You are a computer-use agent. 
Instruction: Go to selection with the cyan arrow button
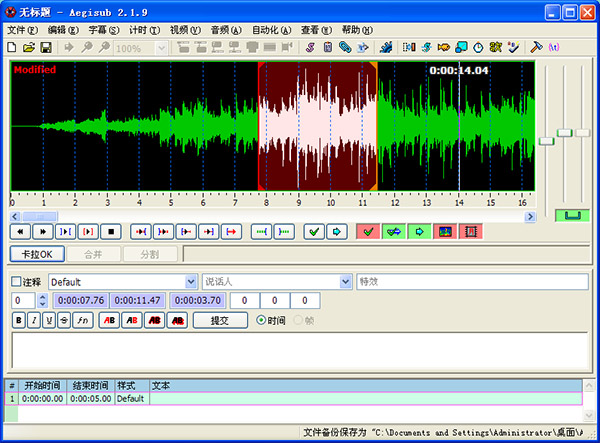click(x=337, y=232)
